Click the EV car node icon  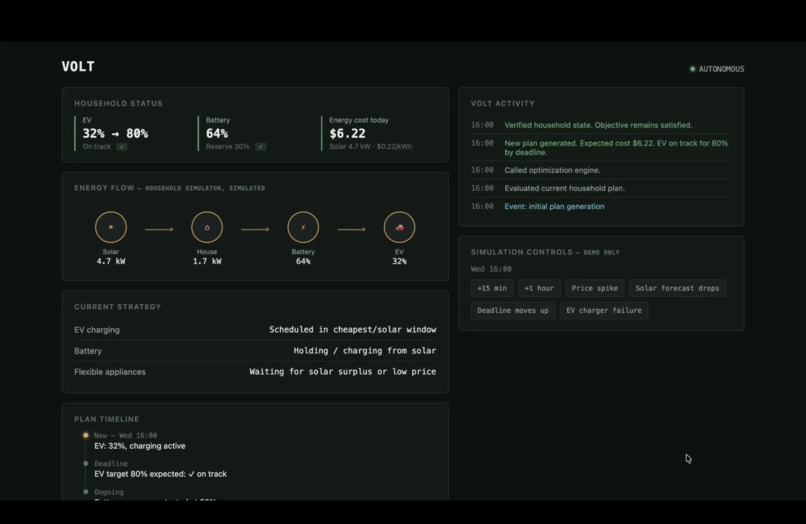coord(399,227)
